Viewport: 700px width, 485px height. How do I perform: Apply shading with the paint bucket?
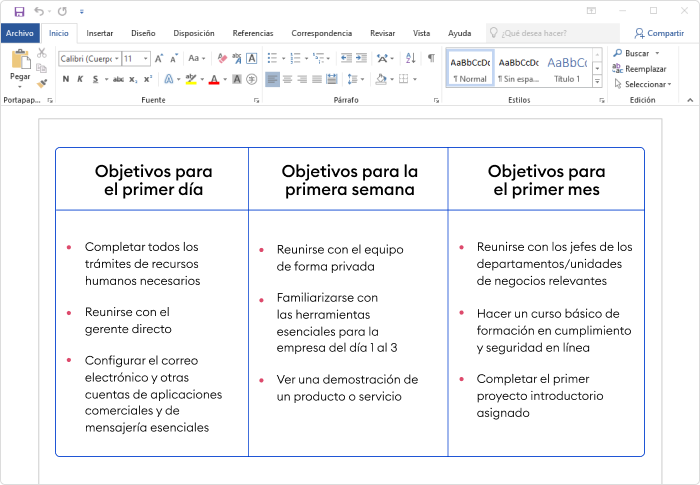coord(381,79)
